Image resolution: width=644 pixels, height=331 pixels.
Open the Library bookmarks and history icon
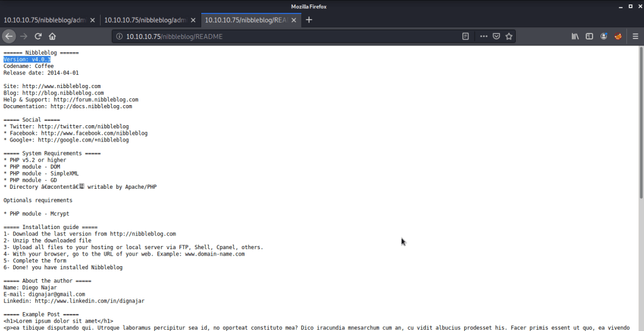pyautogui.click(x=574, y=36)
